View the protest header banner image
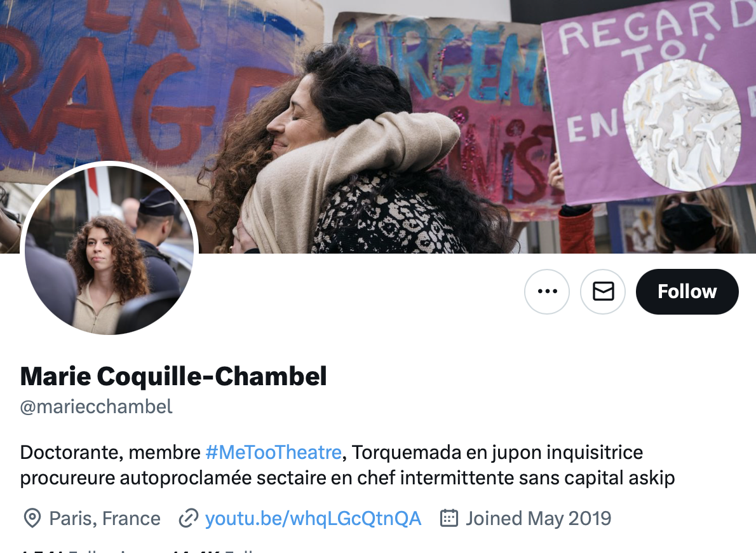Image resolution: width=756 pixels, height=553 pixels. pyautogui.click(x=378, y=126)
